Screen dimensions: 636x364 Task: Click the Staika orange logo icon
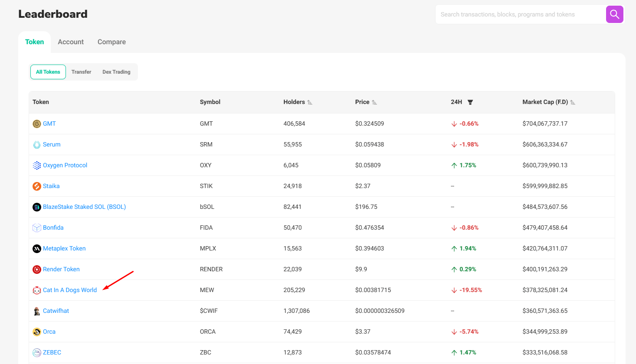37,186
